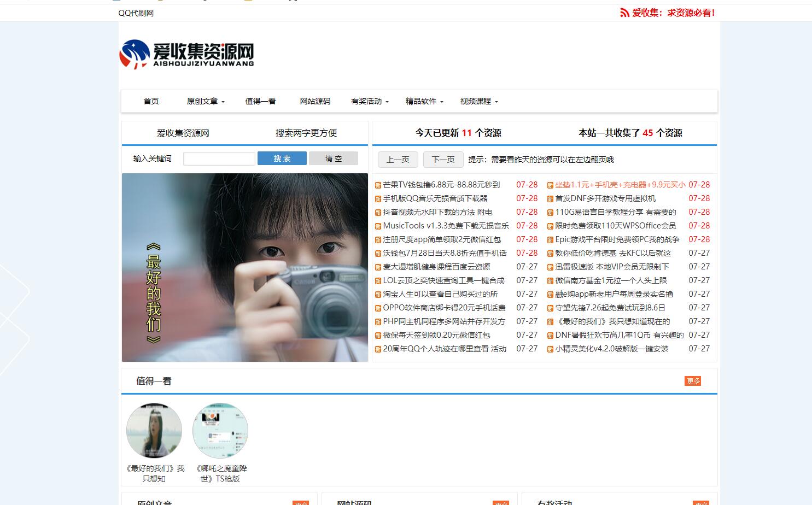The image size is (812, 505).
Task: Open PHP同主机同程序多网站 link
Action: click(444, 321)
